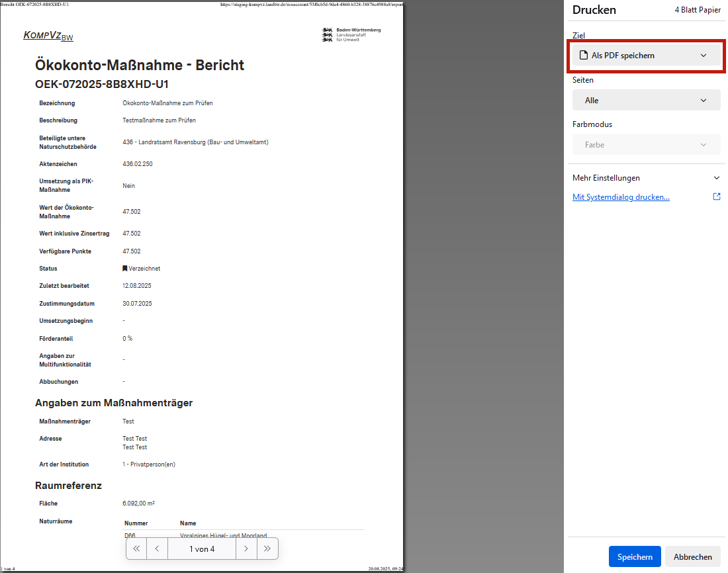Image resolution: width=728 pixels, height=573 pixels.
Task: Click the Baden-Württemberg Landesanstalt für Umwelt logo
Action: (350, 34)
